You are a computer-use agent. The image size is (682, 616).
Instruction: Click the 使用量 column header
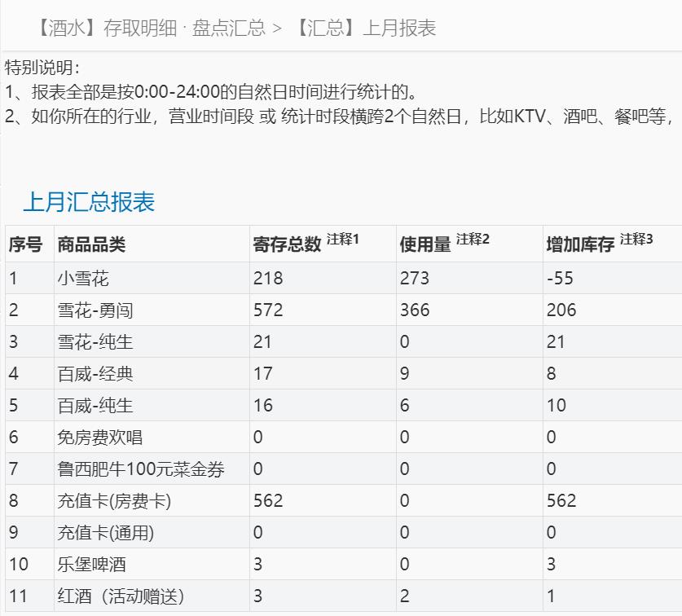pyautogui.click(x=425, y=244)
